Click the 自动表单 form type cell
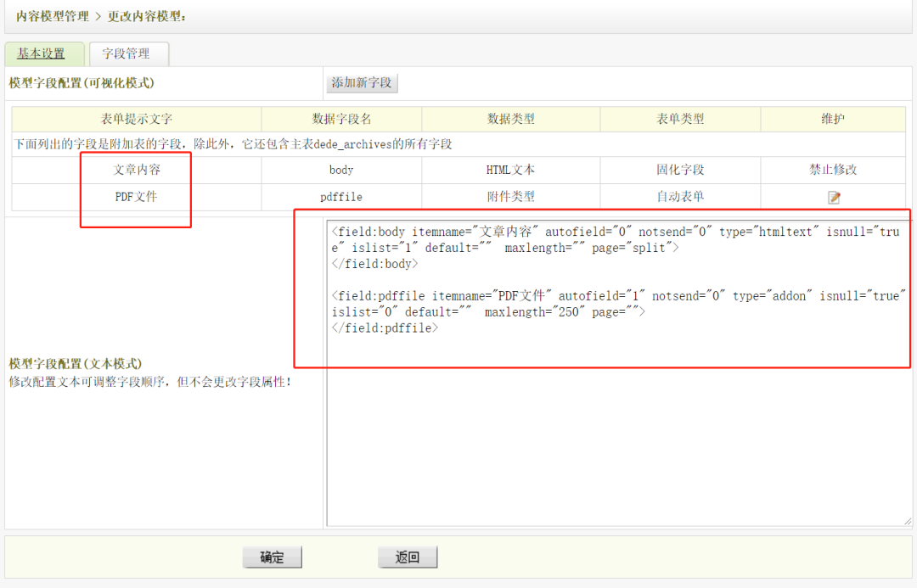The image size is (917, 588). pyautogui.click(x=680, y=197)
